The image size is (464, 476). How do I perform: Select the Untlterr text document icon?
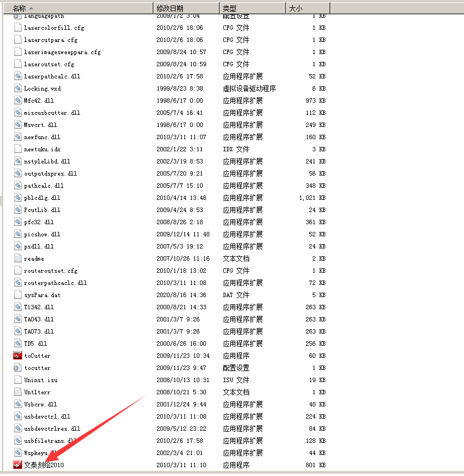tap(18, 392)
